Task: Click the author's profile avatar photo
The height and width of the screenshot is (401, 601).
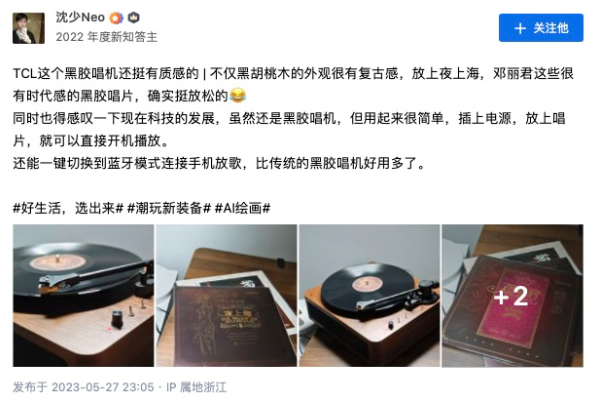Action: [28, 28]
